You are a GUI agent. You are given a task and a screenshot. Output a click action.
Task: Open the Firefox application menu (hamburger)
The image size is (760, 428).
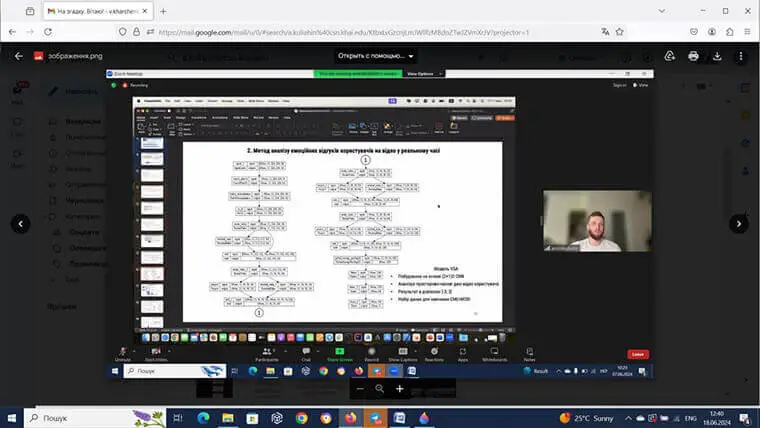coord(745,32)
